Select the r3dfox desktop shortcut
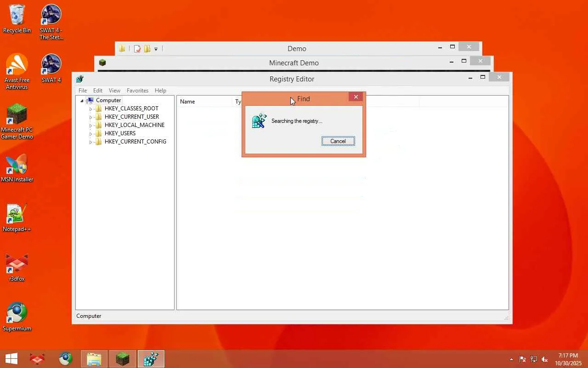This screenshot has width=588, height=368. [x=17, y=267]
